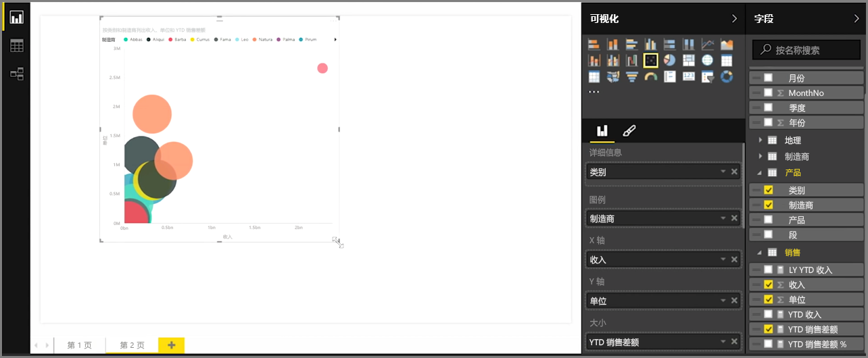Select the treemap visual
The height and width of the screenshot is (358, 868).
tap(689, 61)
